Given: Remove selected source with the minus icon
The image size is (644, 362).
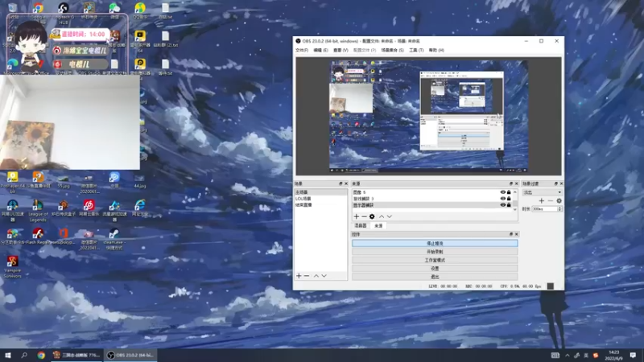Looking at the screenshot, I should tap(364, 216).
